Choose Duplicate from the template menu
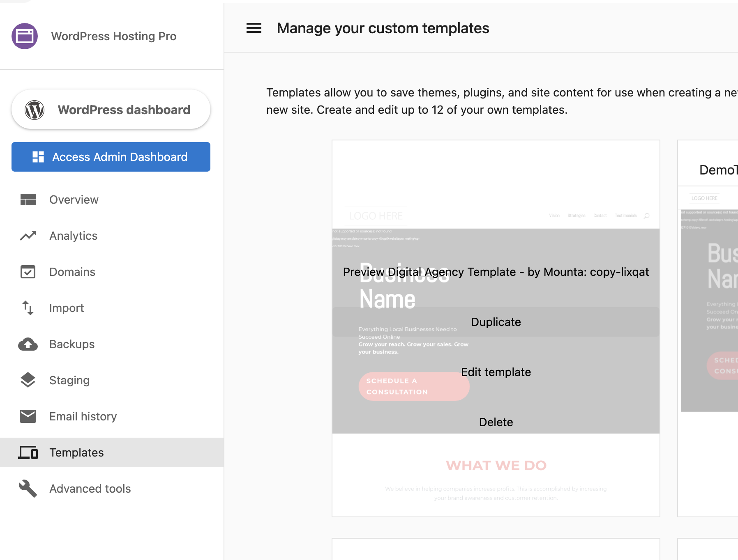738x560 pixels. click(496, 322)
